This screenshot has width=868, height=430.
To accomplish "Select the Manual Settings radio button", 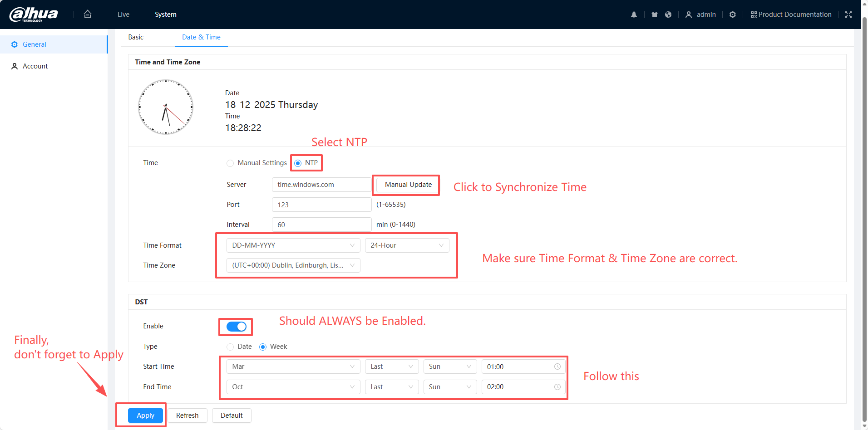I will point(230,163).
